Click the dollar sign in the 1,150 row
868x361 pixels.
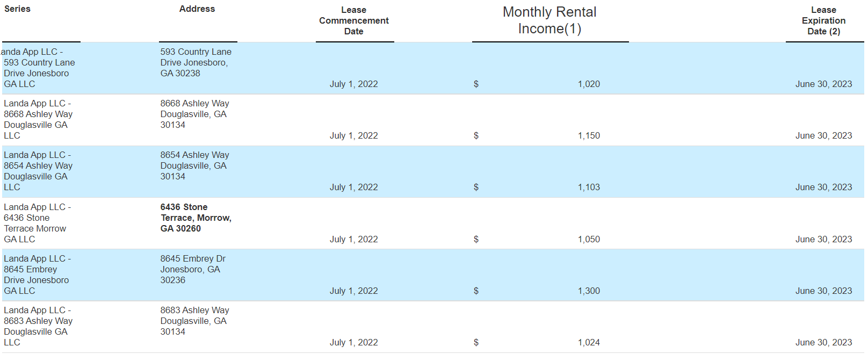coord(476,135)
